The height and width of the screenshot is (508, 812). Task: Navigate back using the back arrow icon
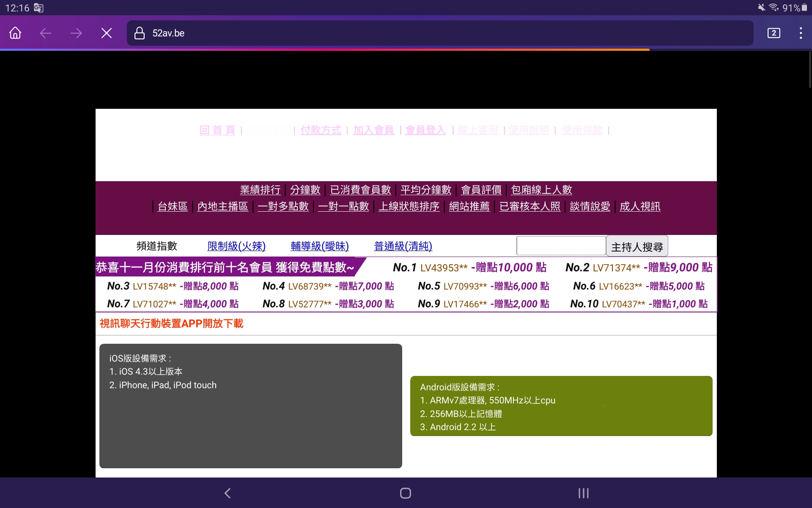point(45,33)
